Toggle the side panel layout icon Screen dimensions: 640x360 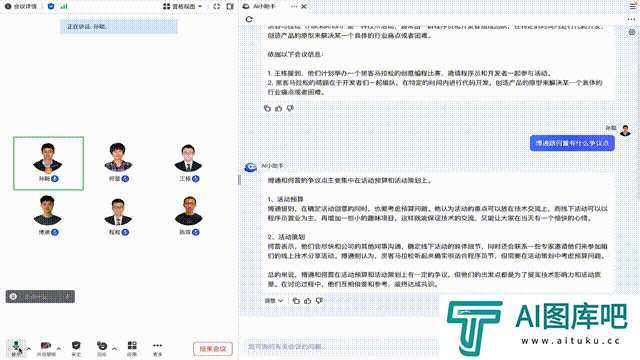coord(230,7)
